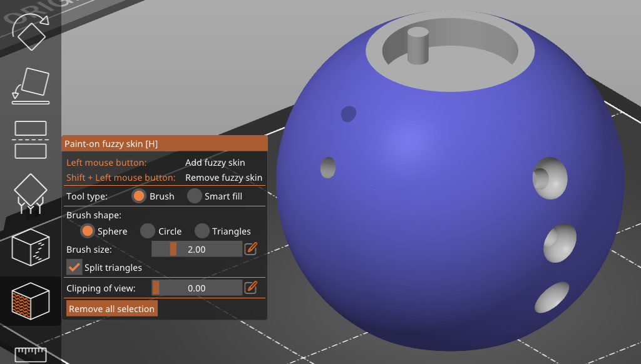Select the Measure ruler tool
Viewport: 641px width, 364px height.
point(31,353)
